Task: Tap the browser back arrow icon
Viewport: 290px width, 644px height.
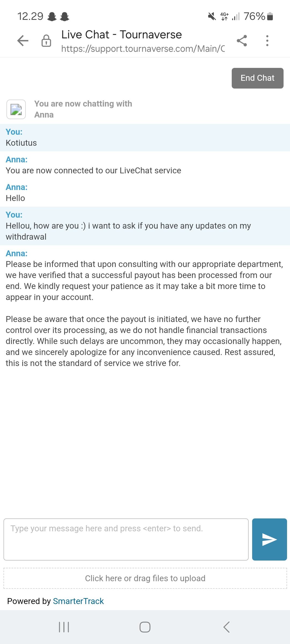Action: [x=23, y=41]
